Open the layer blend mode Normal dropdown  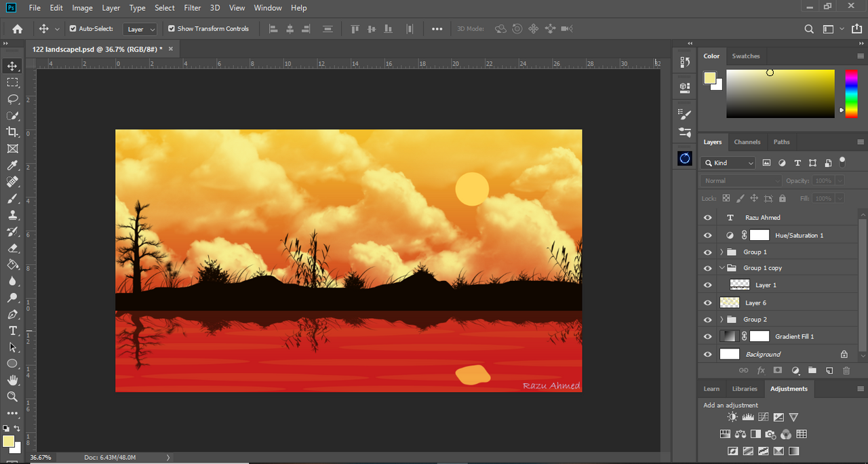tap(741, 180)
